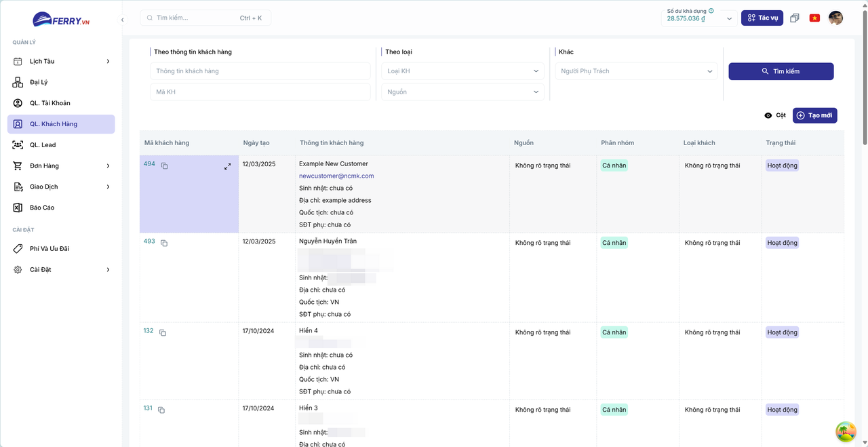868x447 pixels.
Task: Click the Mã KH input field
Action: [x=260, y=92]
